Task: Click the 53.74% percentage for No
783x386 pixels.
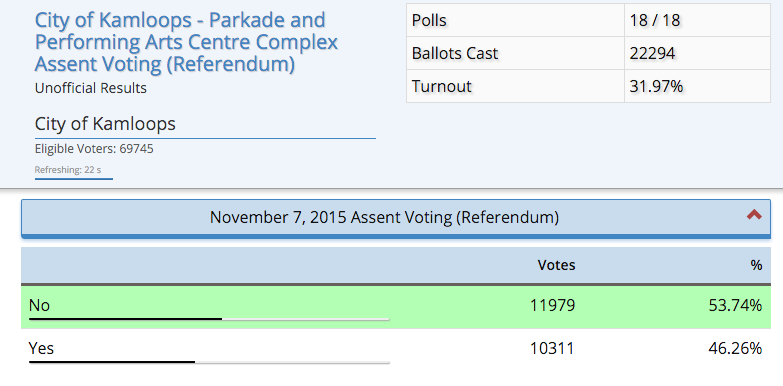Action: [x=736, y=305]
